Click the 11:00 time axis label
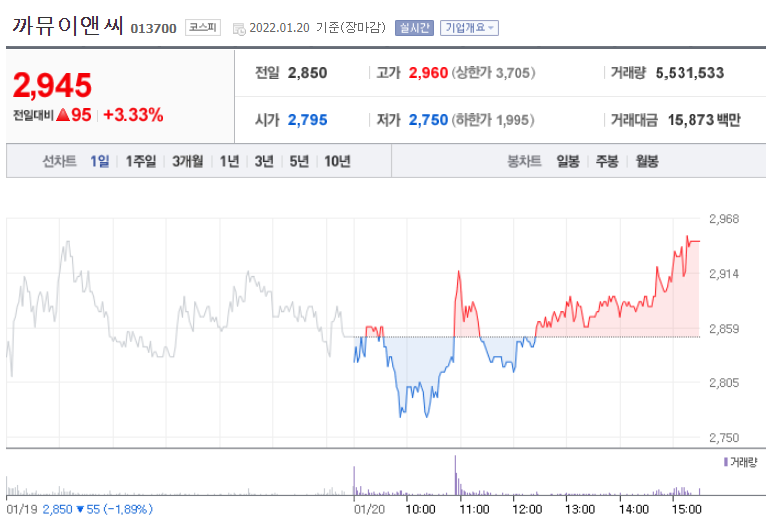766x529 pixels. pos(474,509)
